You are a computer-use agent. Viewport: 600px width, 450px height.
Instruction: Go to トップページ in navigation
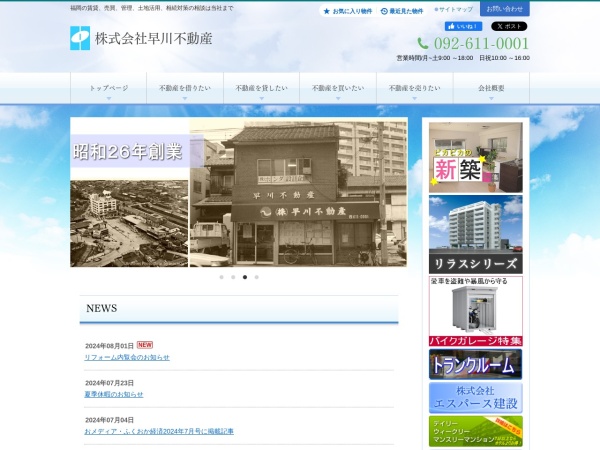pyautogui.click(x=109, y=88)
